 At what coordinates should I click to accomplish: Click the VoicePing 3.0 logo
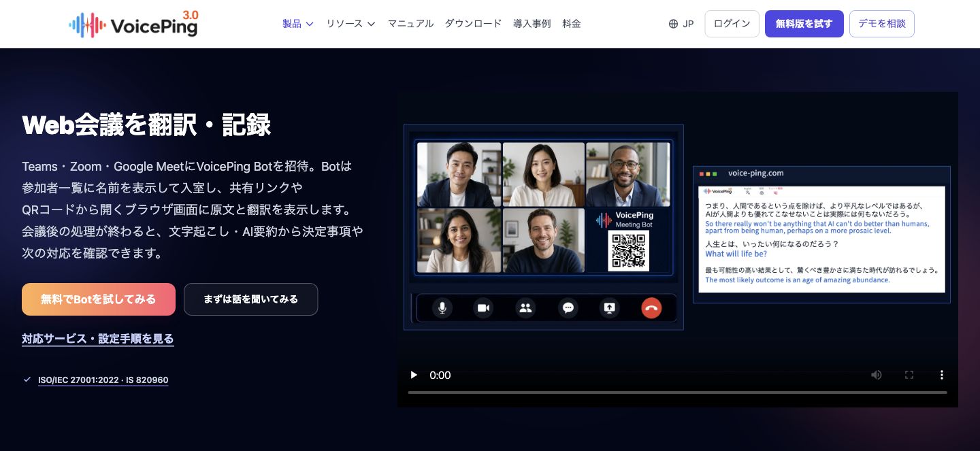click(x=133, y=23)
